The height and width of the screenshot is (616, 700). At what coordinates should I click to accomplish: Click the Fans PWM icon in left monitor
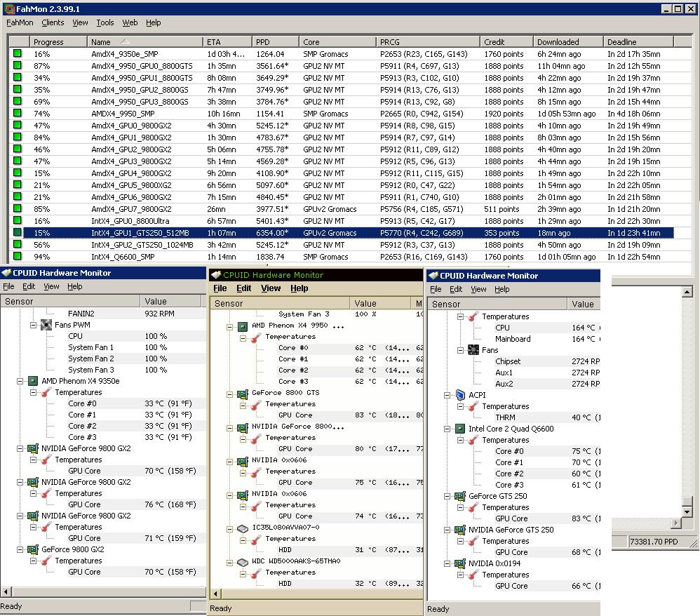pos(46,325)
